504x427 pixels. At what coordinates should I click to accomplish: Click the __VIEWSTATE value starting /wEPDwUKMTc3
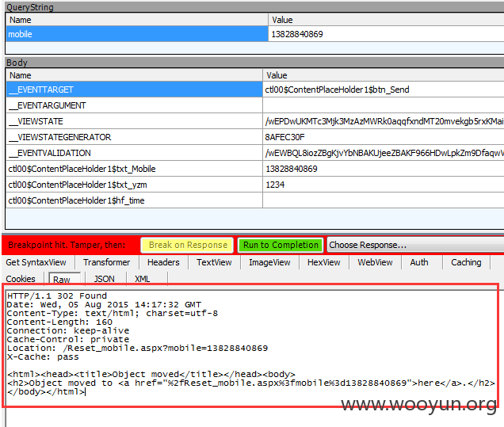(384, 121)
